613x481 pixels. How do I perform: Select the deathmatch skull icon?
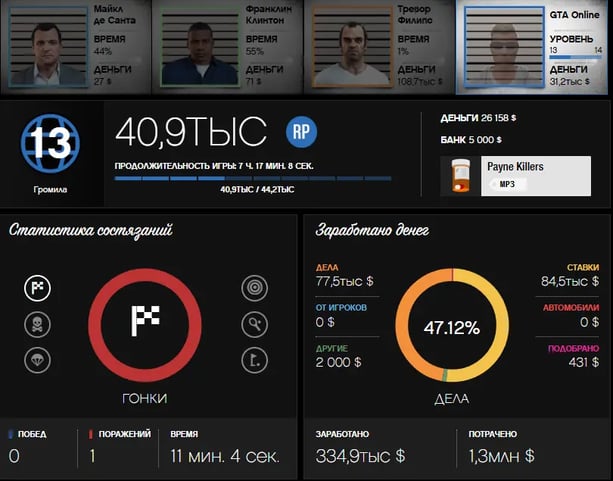tap(38, 325)
